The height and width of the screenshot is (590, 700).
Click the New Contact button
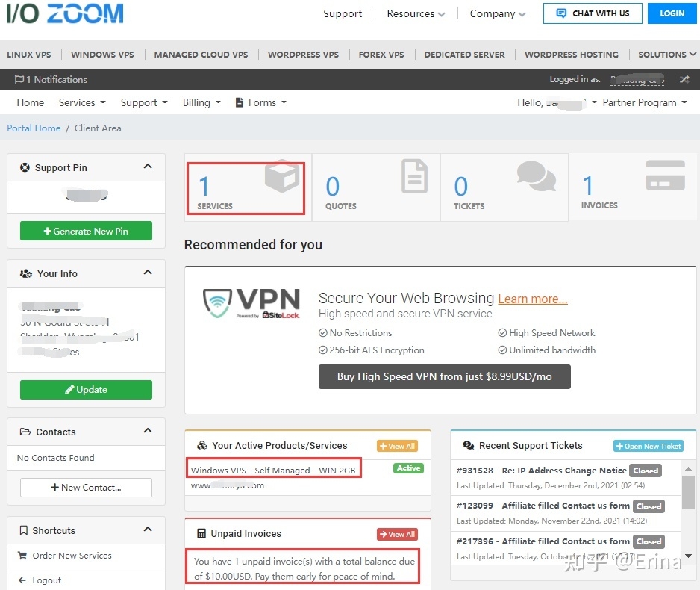(86, 487)
